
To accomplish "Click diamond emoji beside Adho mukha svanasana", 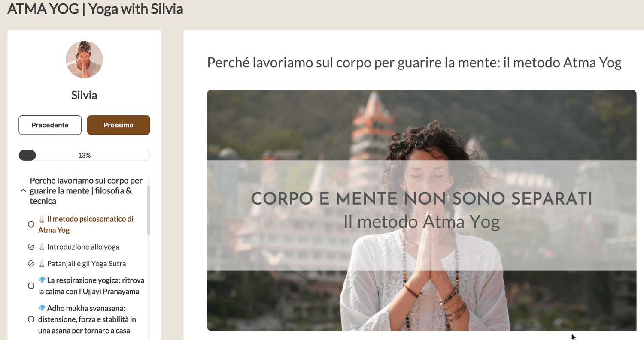I will tap(42, 308).
